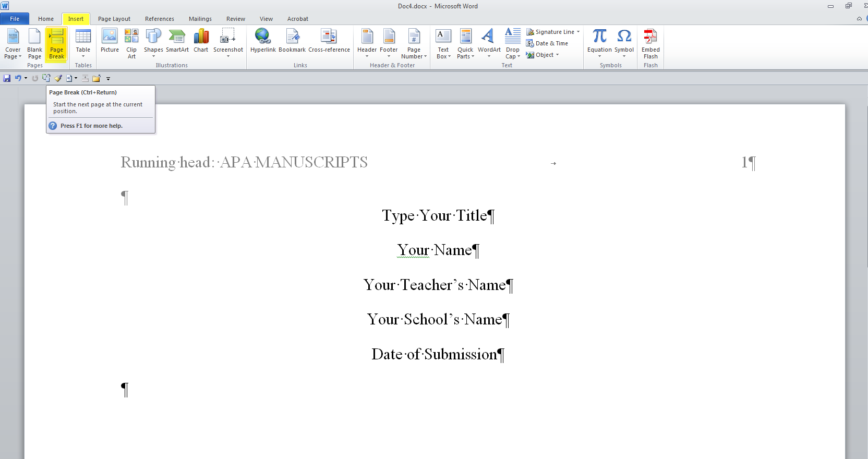Click the Format Painter brush icon
Viewport: 868px width, 459px height.
(58, 78)
